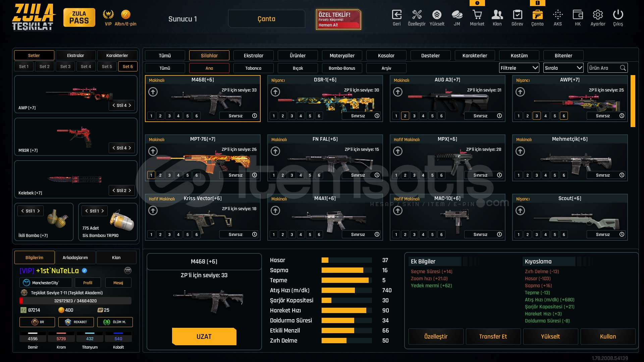Click the Çıkış power icon
The image size is (644, 362).
click(618, 15)
